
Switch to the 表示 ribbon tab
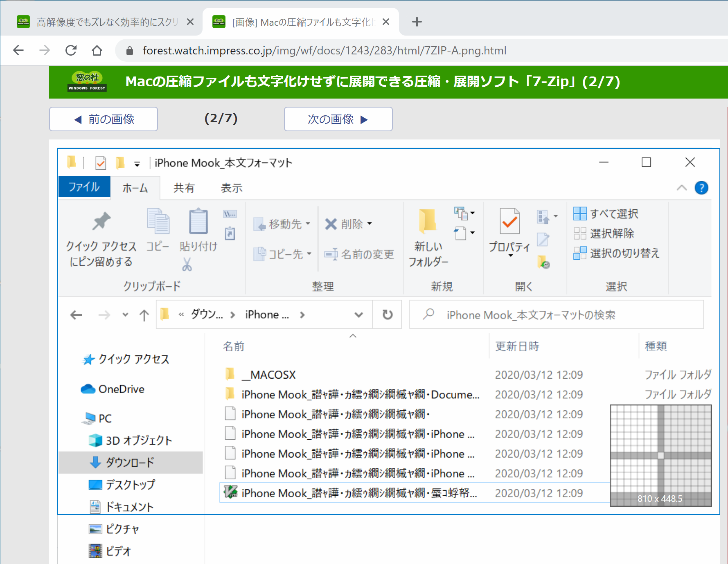[231, 188]
